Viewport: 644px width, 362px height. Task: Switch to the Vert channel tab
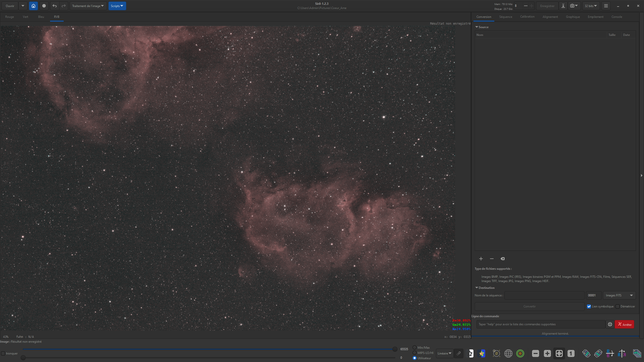25,17
